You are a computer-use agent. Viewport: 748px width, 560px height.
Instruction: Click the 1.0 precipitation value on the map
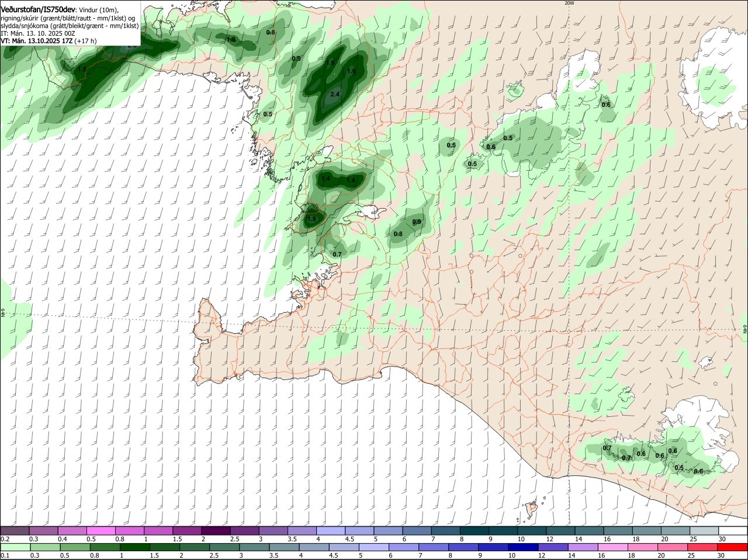click(231, 39)
